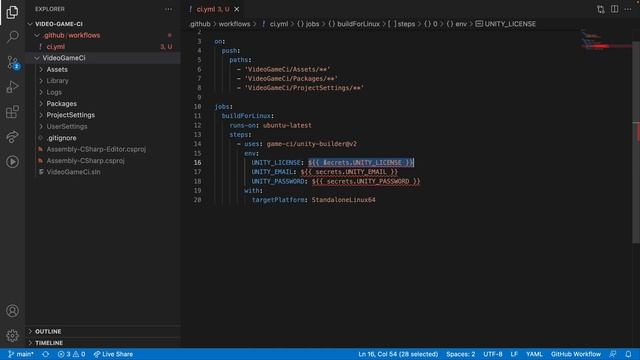Screen dimensions: 640x360
Task: Click the Ln 16, Col 54 cursor position
Action: click(x=398, y=354)
